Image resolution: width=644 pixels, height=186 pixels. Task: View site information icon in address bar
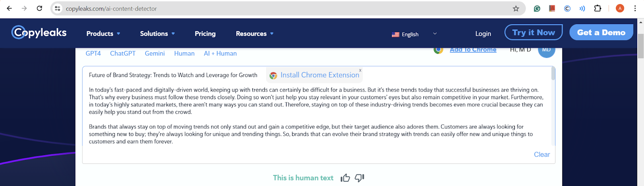(x=58, y=8)
